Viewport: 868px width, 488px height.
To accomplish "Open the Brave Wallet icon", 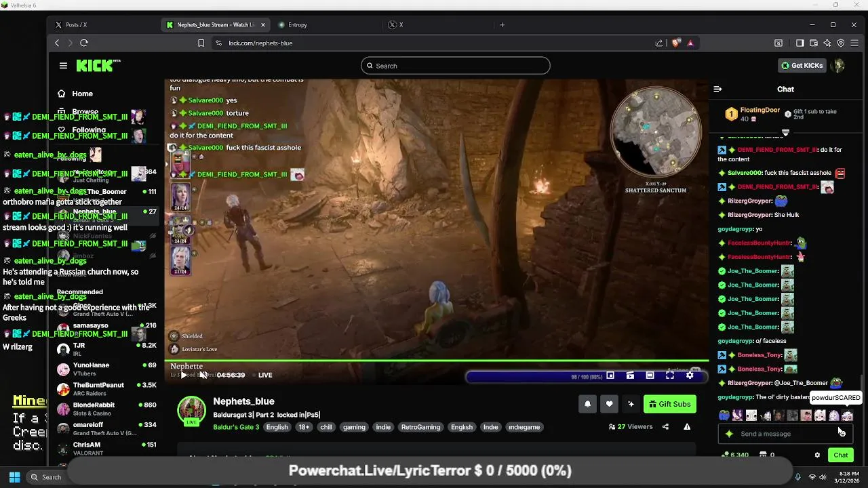I will [814, 43].
